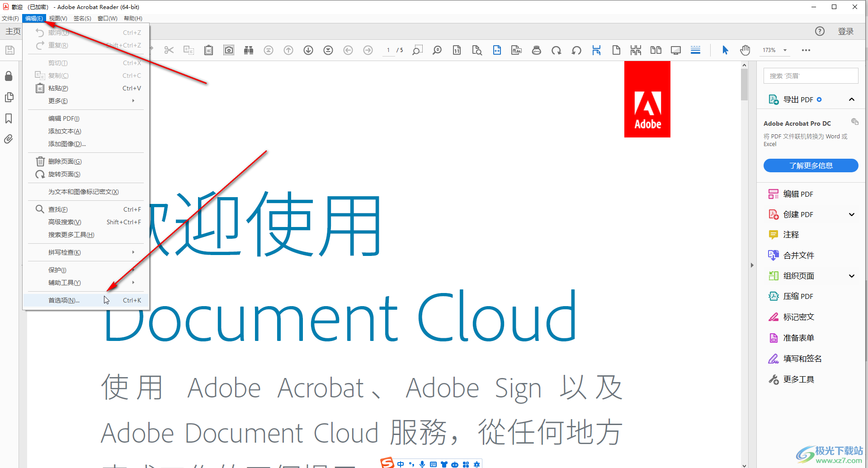Image resolution: width=868 pixels, height=468 pixels.
Task: Click the document vertical scrollbar thumb
Action: point(744,85)
